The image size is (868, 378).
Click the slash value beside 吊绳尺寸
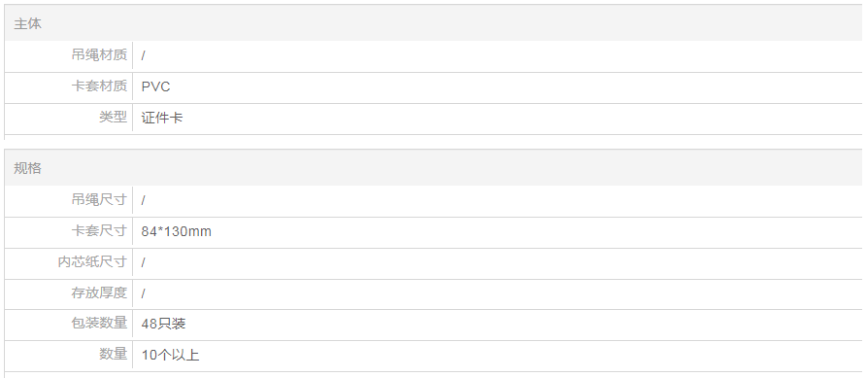[143, 200]
